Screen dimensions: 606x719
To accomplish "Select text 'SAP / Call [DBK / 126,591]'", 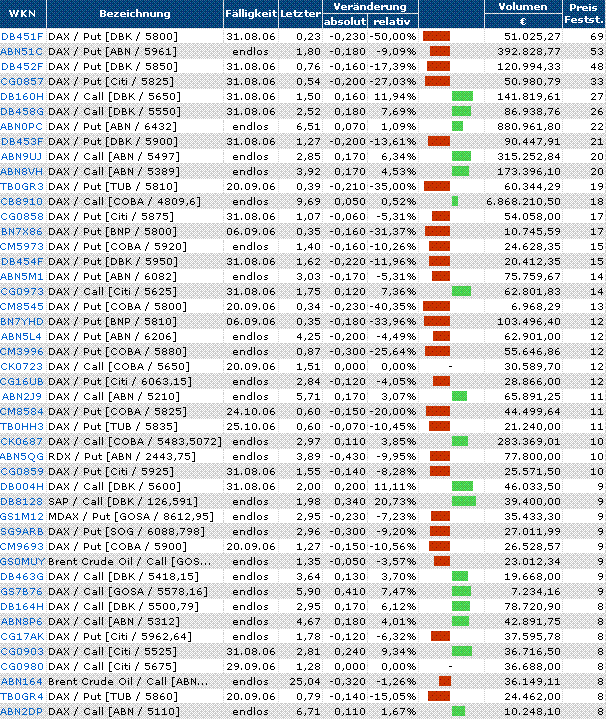I will pyautogui.click(x=123, y=501).
